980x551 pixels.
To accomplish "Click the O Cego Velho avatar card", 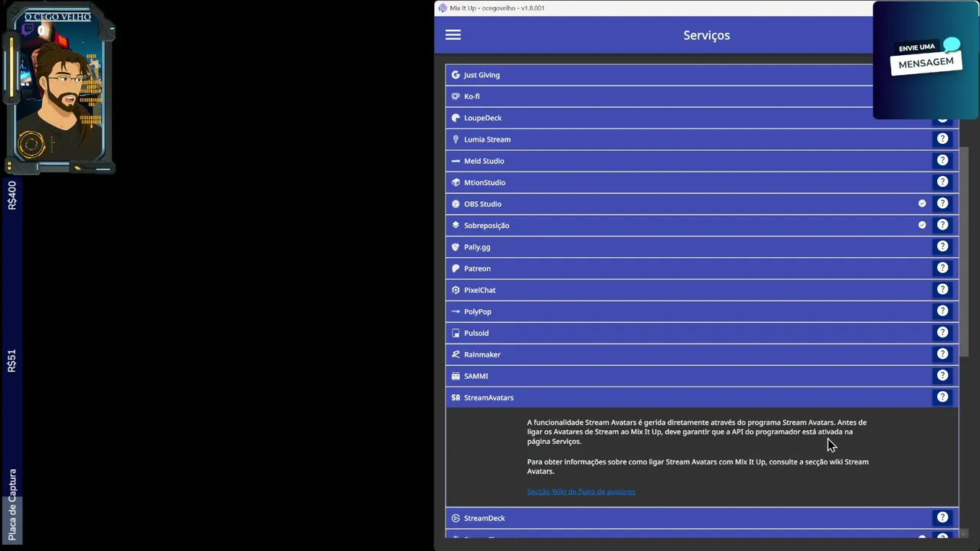I will tap(59, 90).
